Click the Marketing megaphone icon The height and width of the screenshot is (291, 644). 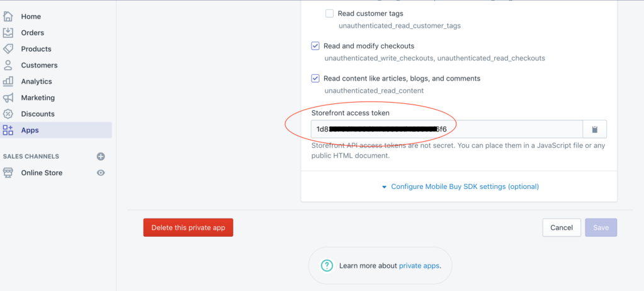click(x=8, y=98)
